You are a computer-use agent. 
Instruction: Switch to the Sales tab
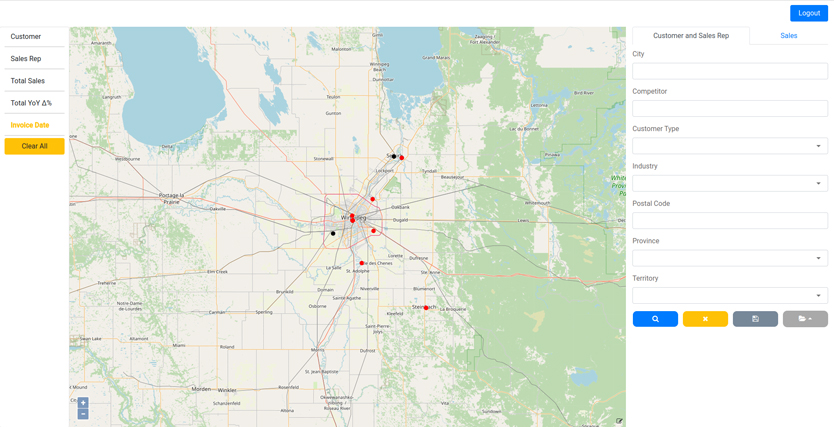(x=788, y=36)
